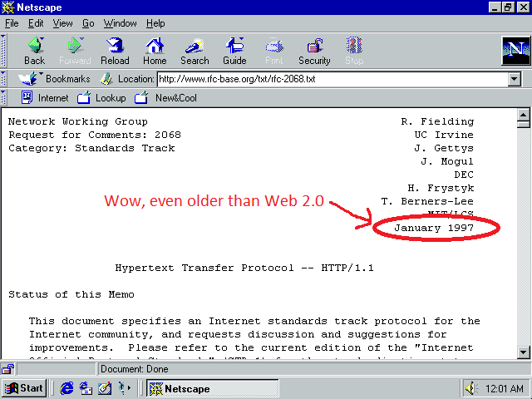Viewport: 532px width, 399px height.
Task: Click the greyed-out Forward button
Action: click(75, 51)
